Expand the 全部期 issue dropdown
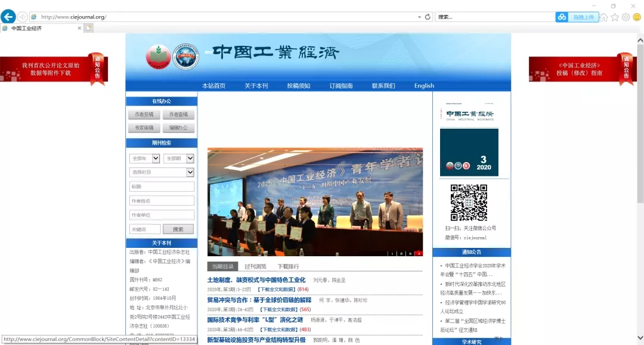This screenshot has width=644, height=345. [x=190, y=158]
